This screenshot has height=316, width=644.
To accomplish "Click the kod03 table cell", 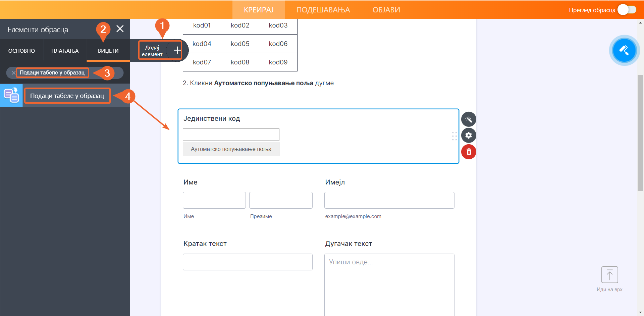I will pyautogui.click(x=278, y=25).
